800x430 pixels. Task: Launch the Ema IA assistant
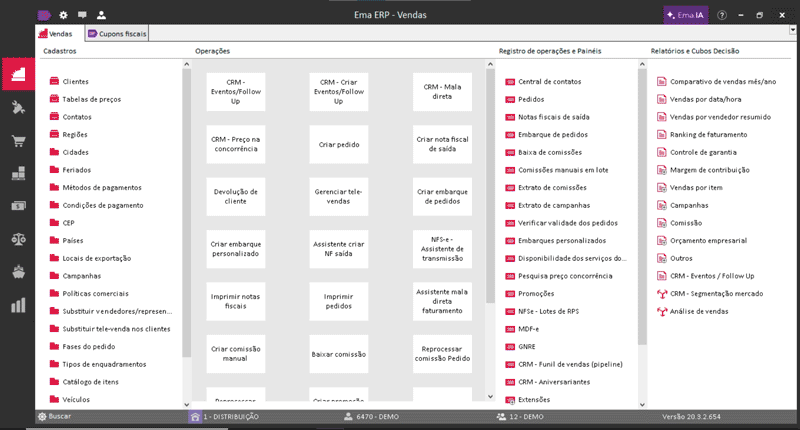click(x=686, y=15)
